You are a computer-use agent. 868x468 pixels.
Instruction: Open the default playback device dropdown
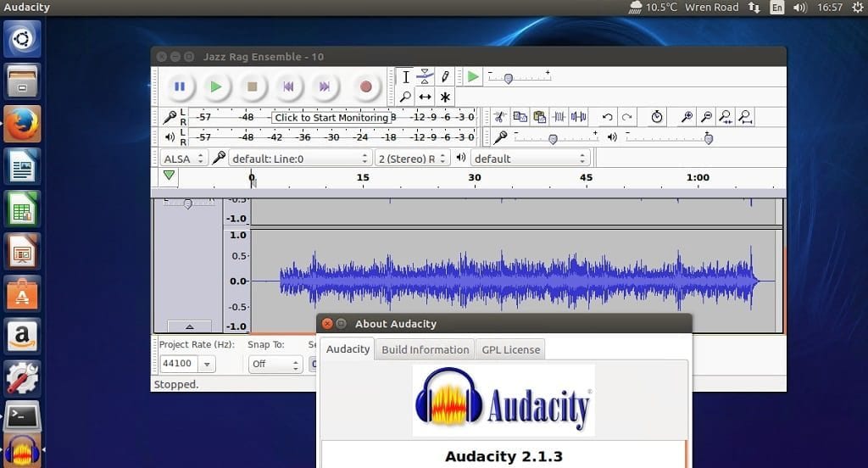coord(530,159)
